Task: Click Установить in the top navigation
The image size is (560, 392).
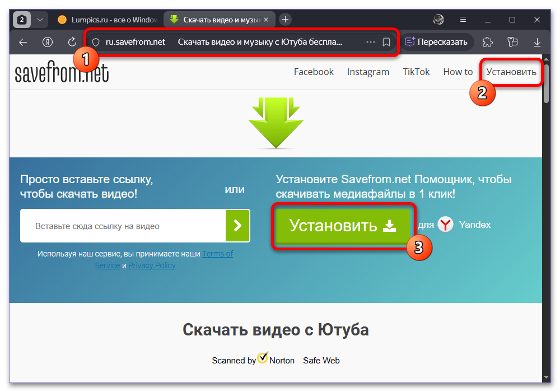Action: pos(511,72)
